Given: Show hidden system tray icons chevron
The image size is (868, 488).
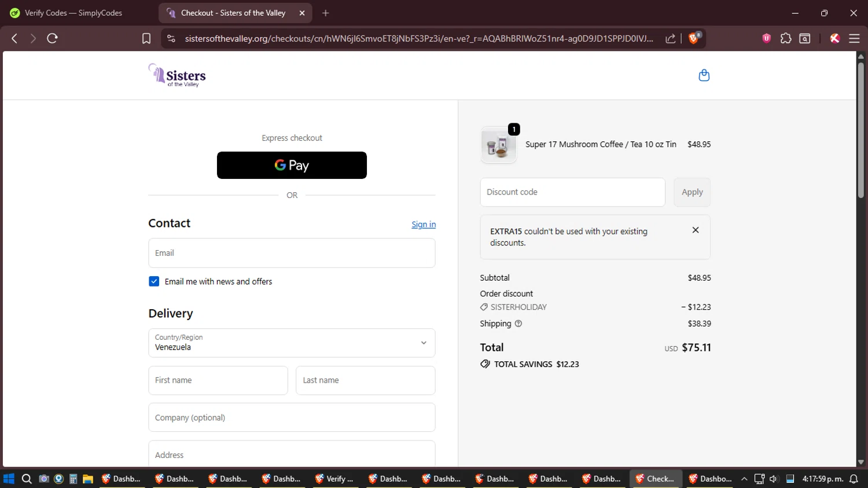Looking at the screenshot, I should tap(744, 479).
